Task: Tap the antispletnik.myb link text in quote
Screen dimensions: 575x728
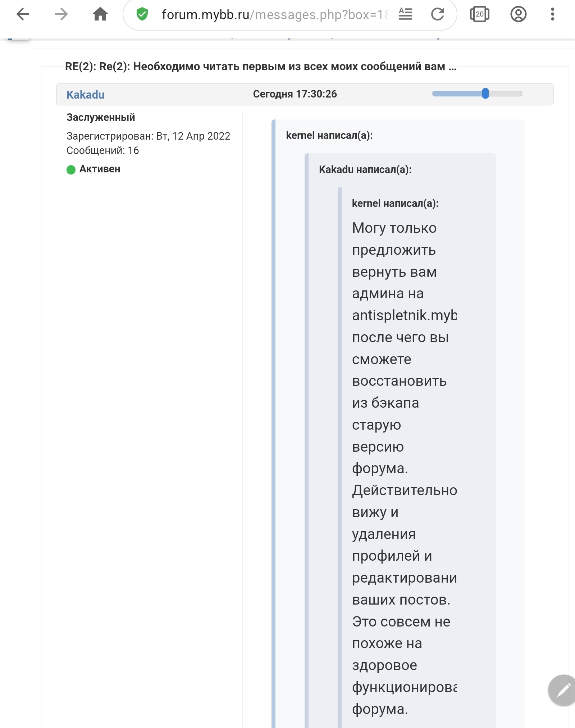Action: (405, 316)
